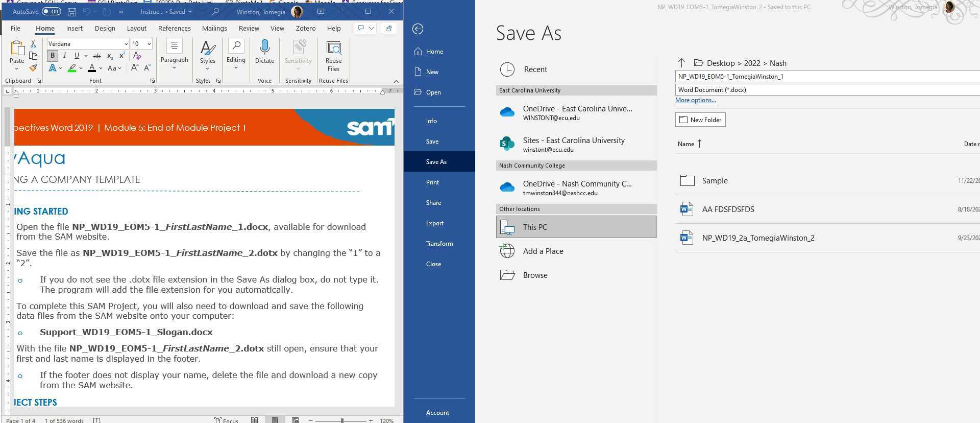Click the file name input field
The width and height of the screenshot is (980, 423).
827,77
